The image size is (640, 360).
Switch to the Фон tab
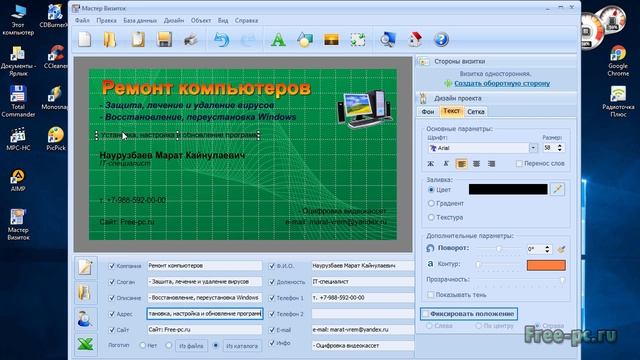coord(428,111)
